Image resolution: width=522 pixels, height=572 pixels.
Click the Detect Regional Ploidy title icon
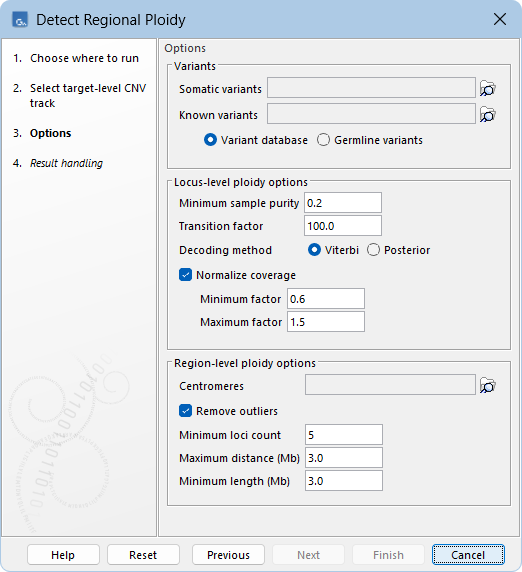(x=20, y=20)
